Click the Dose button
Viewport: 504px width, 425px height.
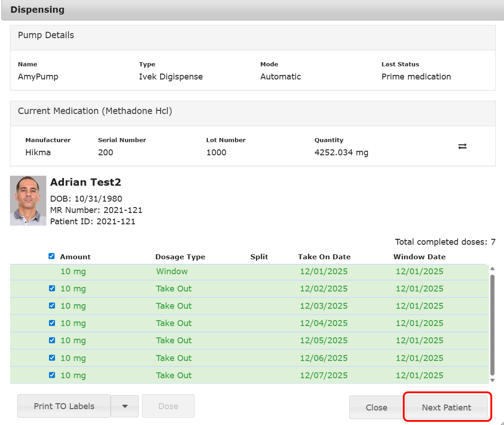click(168, 406)
